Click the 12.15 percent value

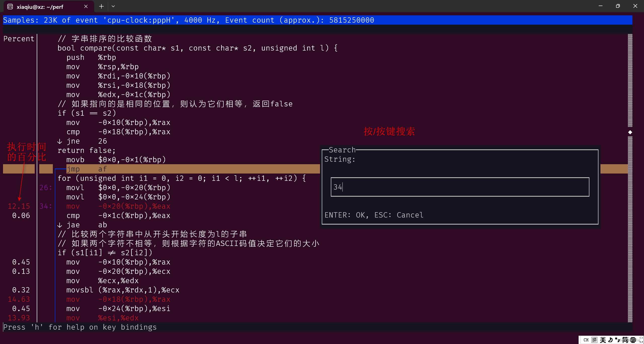coord(19,206)
